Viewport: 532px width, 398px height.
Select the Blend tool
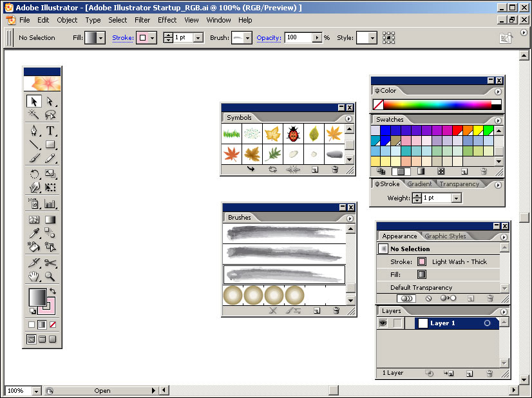tap(50, 233)
